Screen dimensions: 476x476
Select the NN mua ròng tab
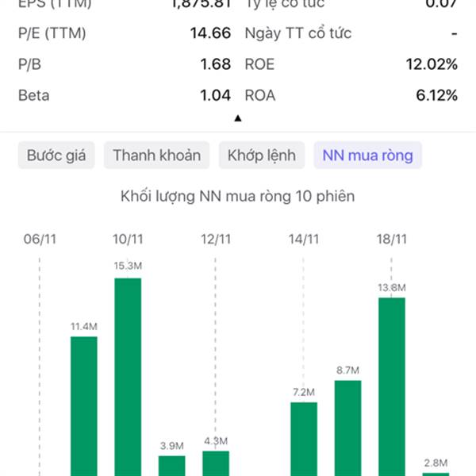pos(367,155)
